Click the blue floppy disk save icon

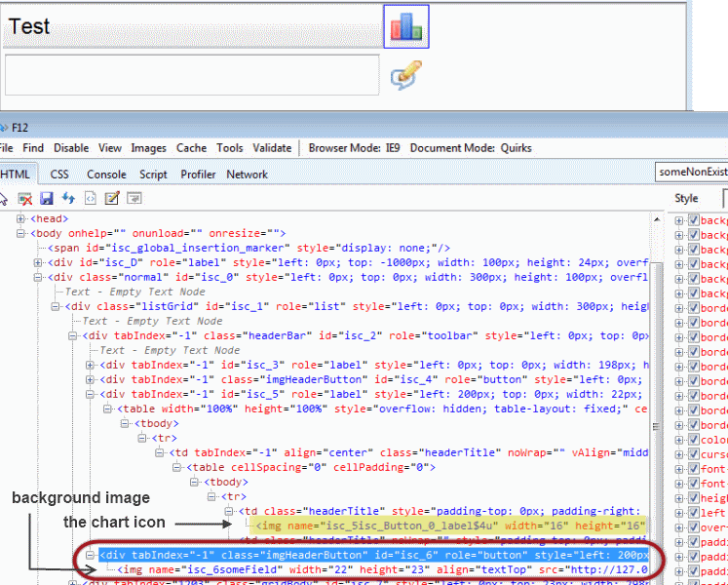coord(47,198)
